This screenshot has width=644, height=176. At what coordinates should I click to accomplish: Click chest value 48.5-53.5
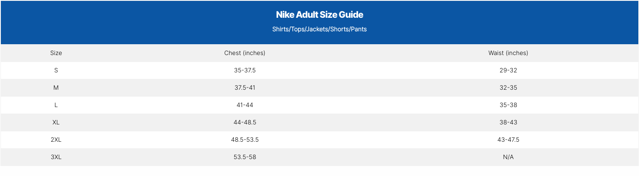coord(245,140)
